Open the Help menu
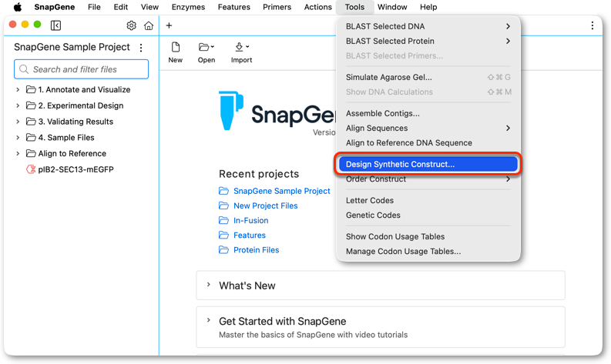Viewport: 611px width, 364px height. pos(428,7)
